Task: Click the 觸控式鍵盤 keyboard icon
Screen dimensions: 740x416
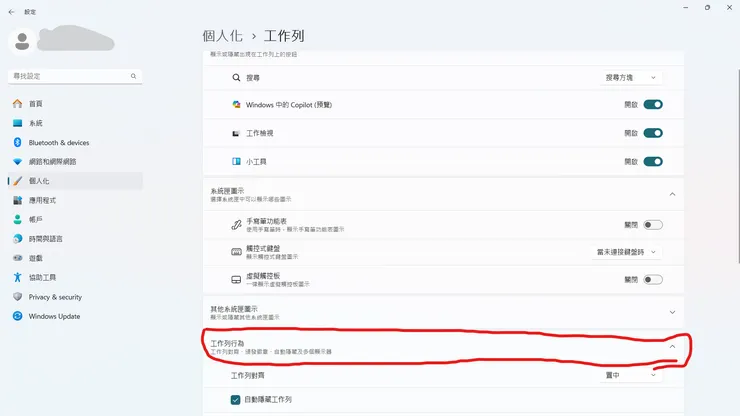Action: click(236, 252)
